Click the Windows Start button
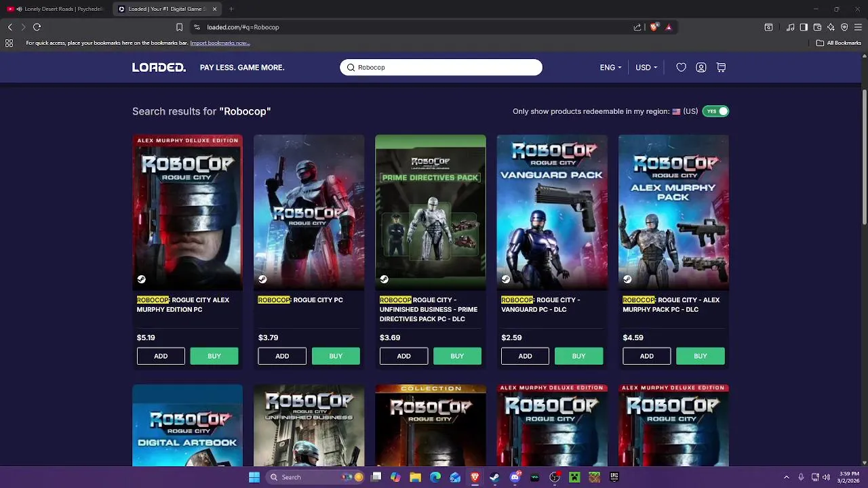This screenshot has width=868, height=488. click(254, 477)
